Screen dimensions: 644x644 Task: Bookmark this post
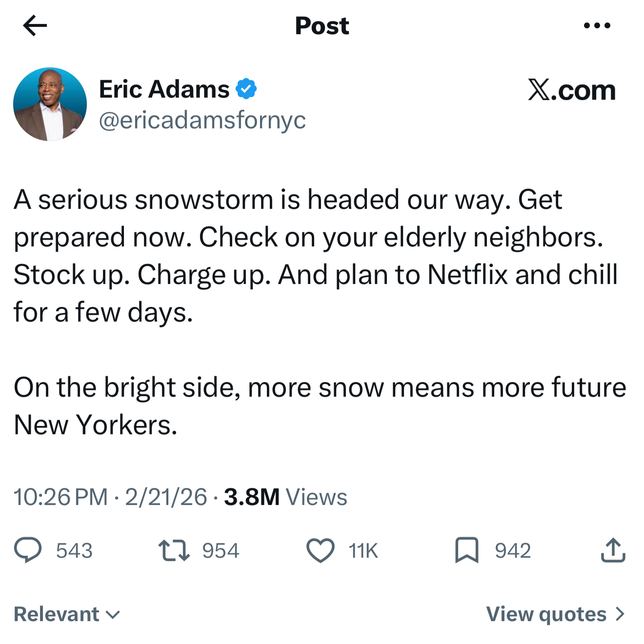point(466,550)
